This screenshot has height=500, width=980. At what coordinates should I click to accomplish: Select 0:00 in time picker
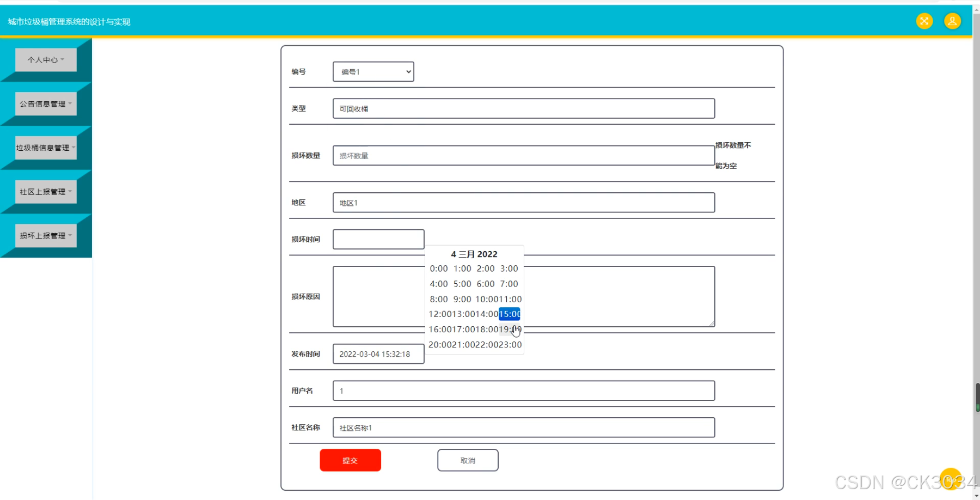tap(439, 269)
